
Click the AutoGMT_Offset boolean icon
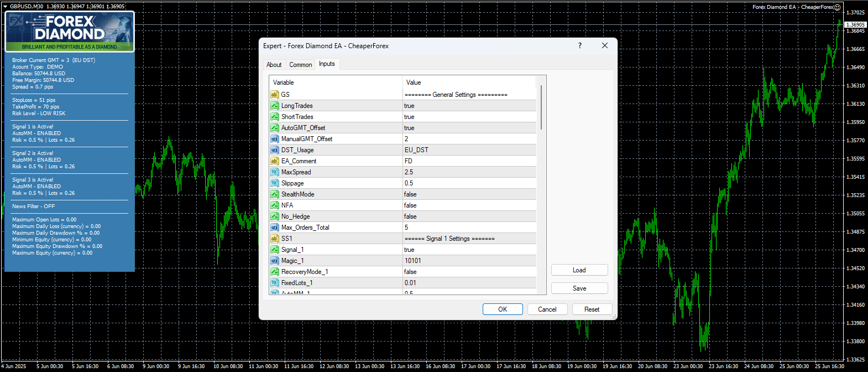274,128
